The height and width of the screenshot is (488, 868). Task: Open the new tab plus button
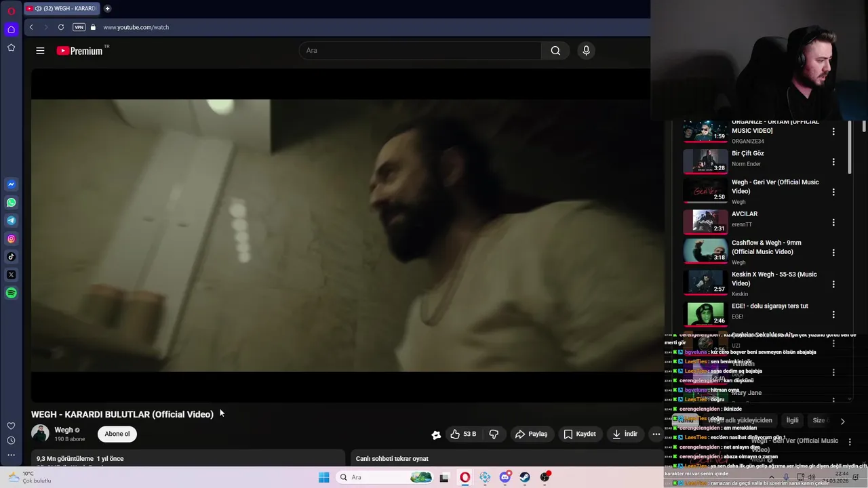tap(107, 9)
